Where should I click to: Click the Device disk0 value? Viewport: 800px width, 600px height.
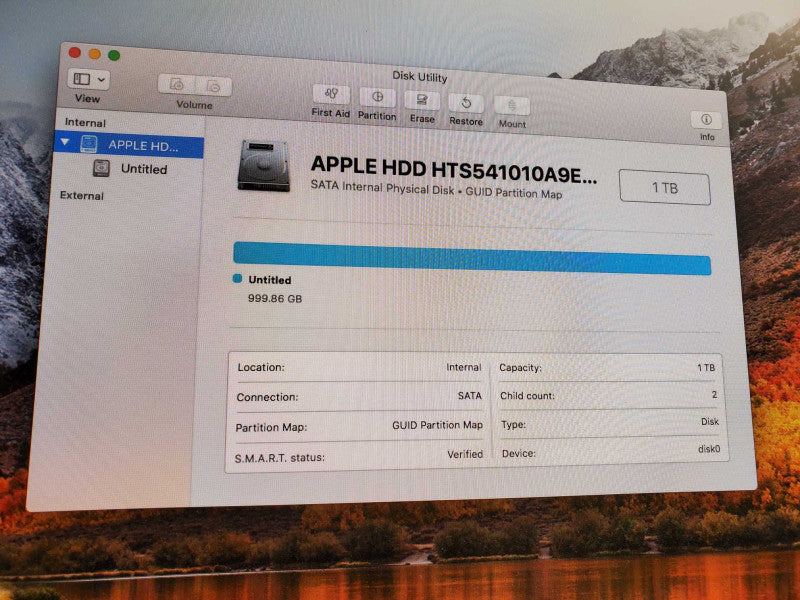[x=709, y=449]
